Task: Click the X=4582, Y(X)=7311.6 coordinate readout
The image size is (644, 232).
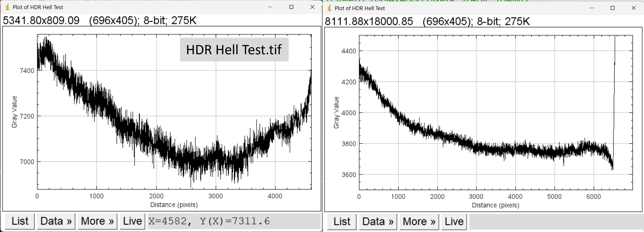Action: point(210,221)
